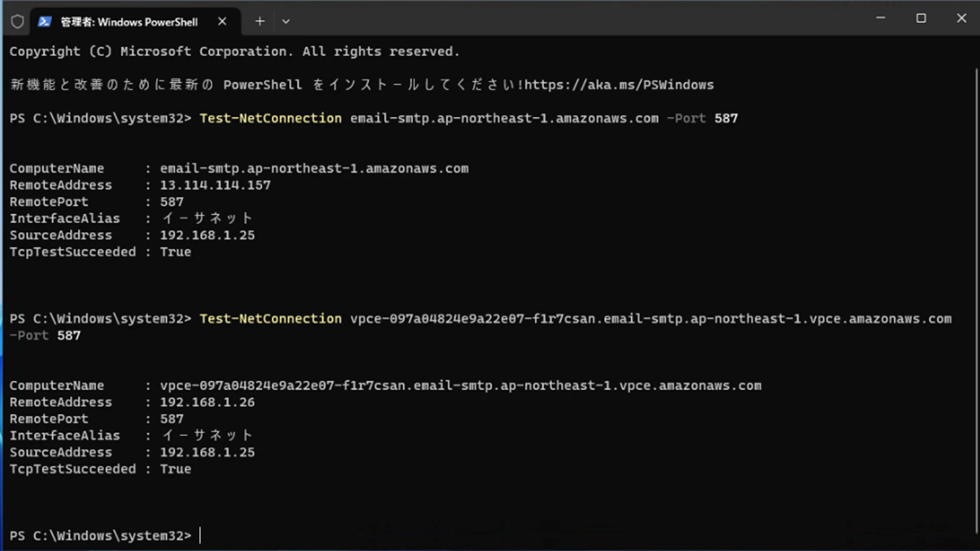The height and width of the screenshot is (551, 980).
Task: Click the https://aka.ms/PSWindows link
Action: [619, 85]
